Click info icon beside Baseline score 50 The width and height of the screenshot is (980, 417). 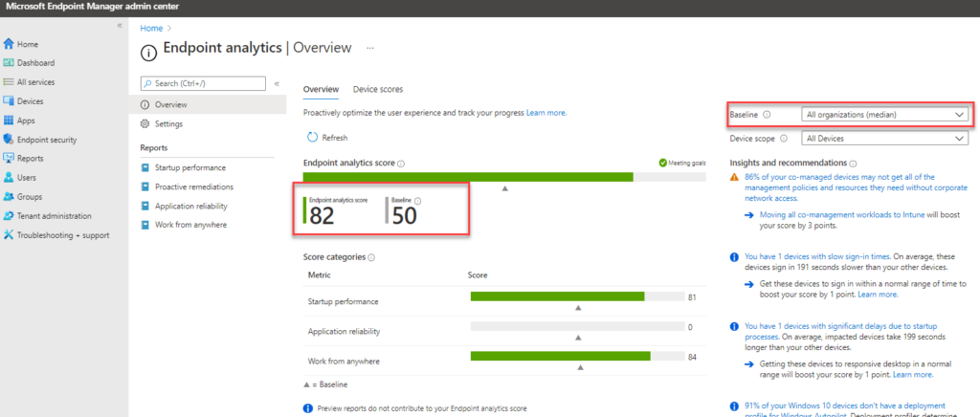tap(417, 201)
